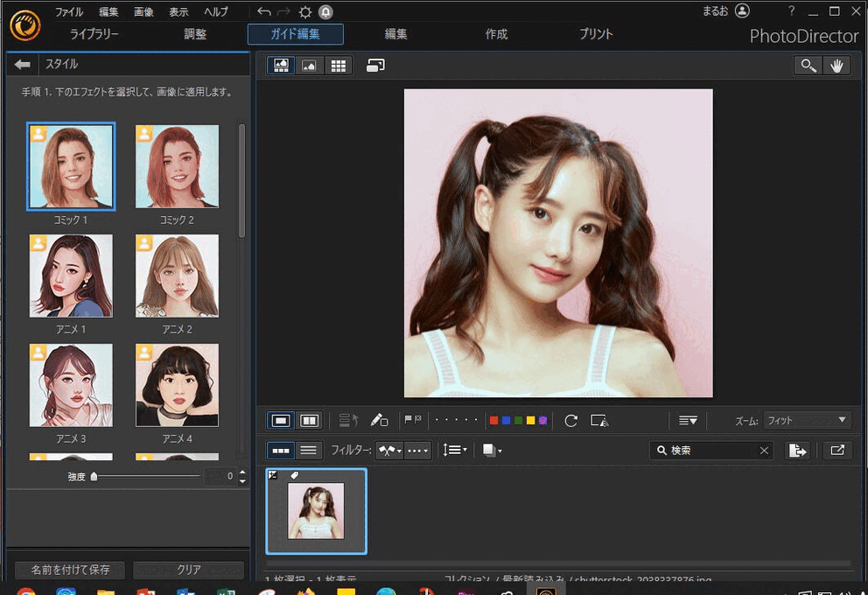The width and height of the screenshot is (868, 595).
Task: Open the sort order dropdown
Action: click(x=455, y=451)
